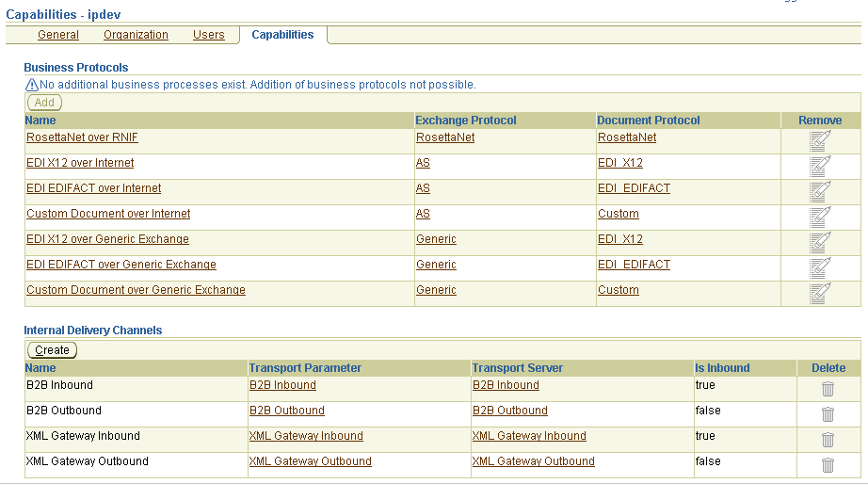Open EDI EDIFACT over Internet link
The height and width of the screenshot is (484, 868).
[93, 188]
